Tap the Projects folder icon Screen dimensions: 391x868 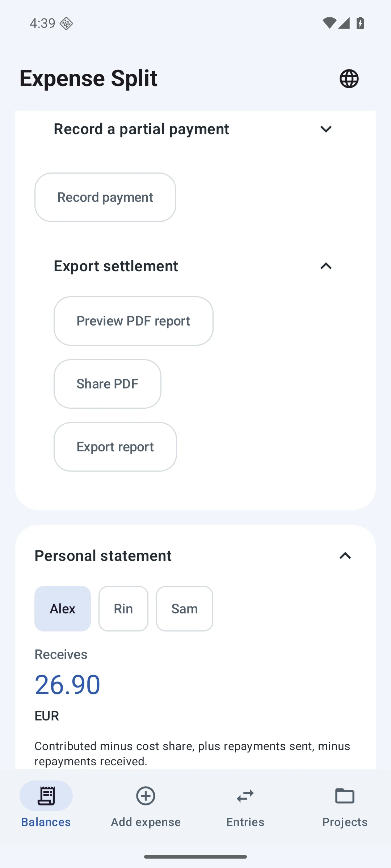point(345,796)
